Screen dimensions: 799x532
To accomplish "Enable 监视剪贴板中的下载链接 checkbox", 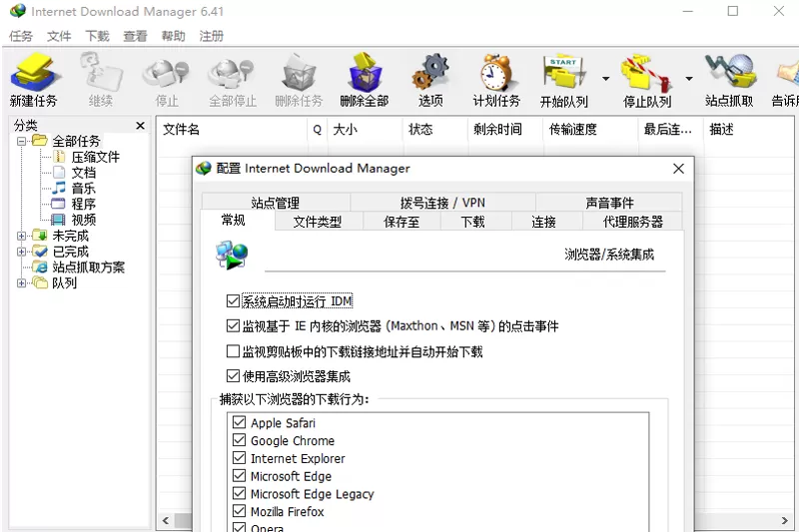I will point(233,351).
